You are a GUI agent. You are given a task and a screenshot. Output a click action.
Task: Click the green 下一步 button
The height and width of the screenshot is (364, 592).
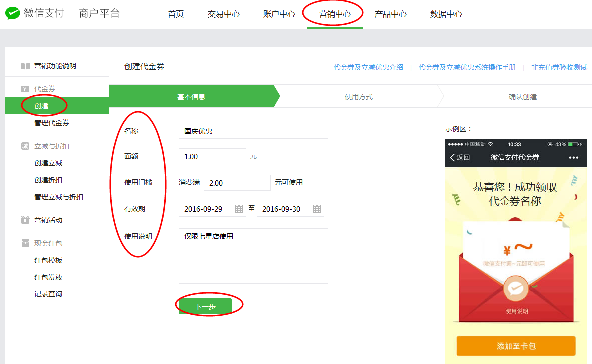(x=205, y=306)
